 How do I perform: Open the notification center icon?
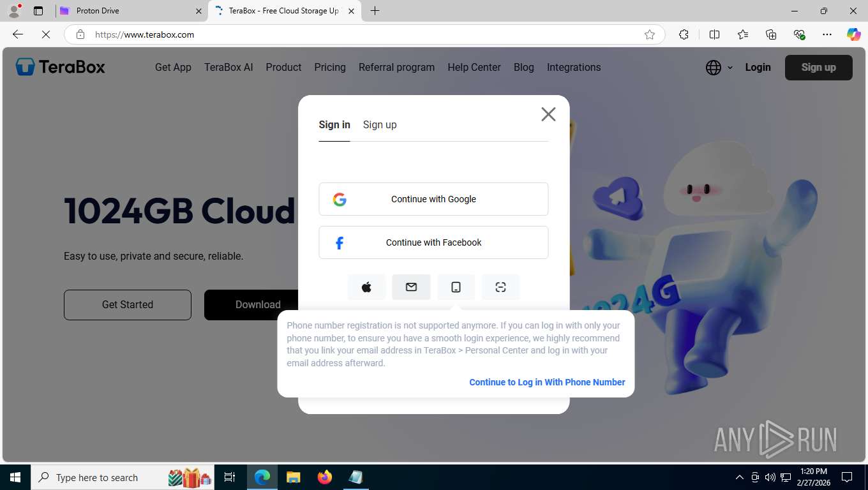[x=847, y=477]
